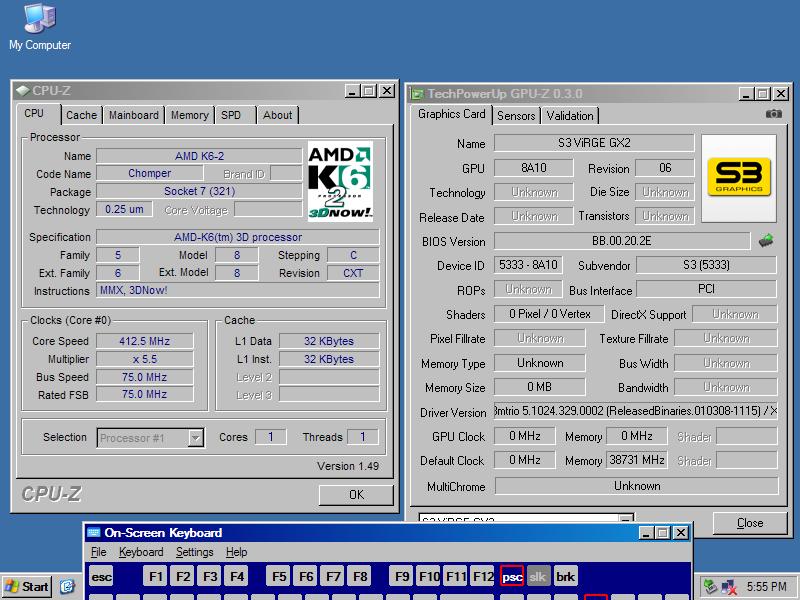Click the GPU-Z title bar icon

418,93
